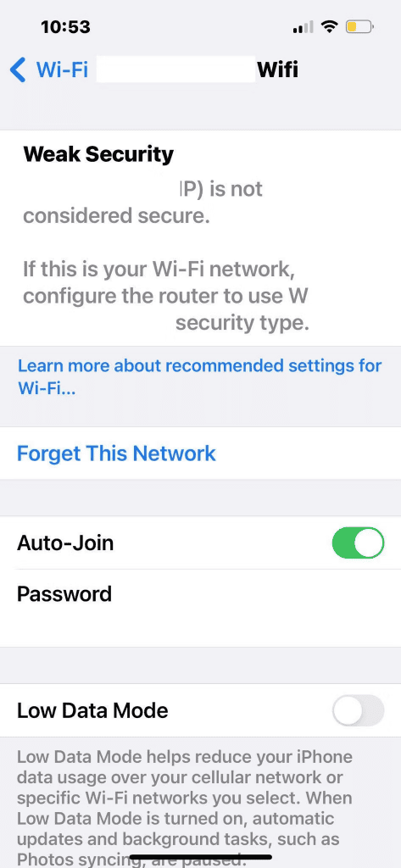Tap the home indicator bar at bottom
This screenshot has height=868, width=401.
click(200, 858)
